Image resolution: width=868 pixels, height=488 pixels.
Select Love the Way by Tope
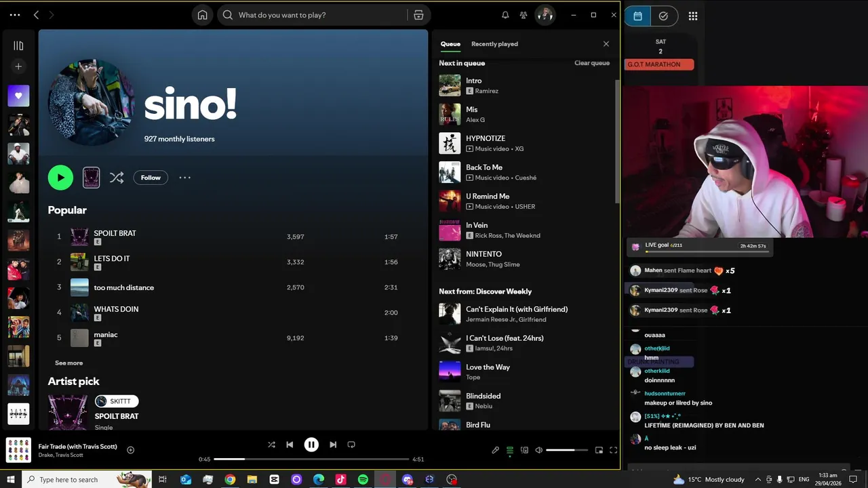524,372
